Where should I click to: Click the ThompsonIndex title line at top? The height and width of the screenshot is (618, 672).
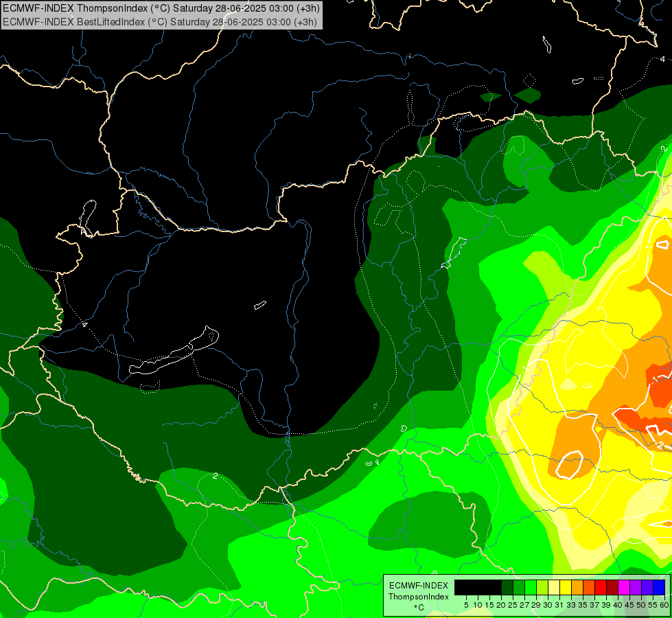pyautogui.click(x=161, y=8)
